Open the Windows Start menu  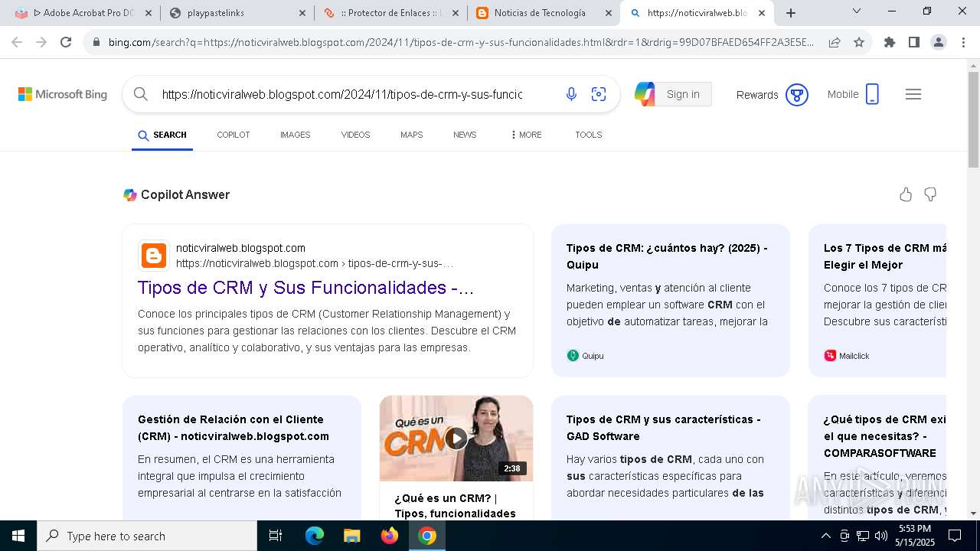[x=18, y=536]
